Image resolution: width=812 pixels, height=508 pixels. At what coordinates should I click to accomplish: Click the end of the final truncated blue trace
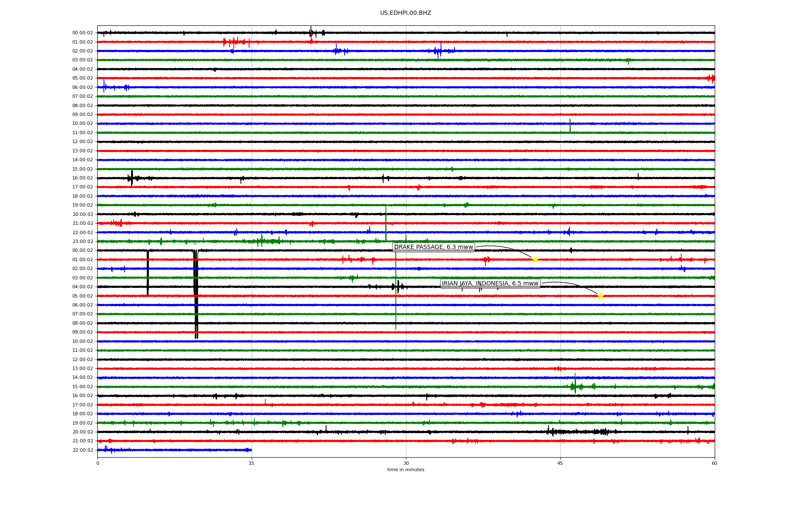(x=251, y=450)
